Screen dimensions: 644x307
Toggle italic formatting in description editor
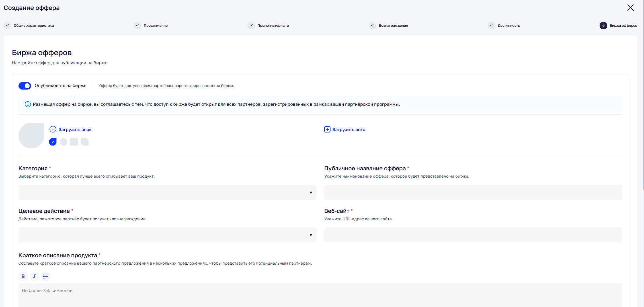tap(34, 276)
